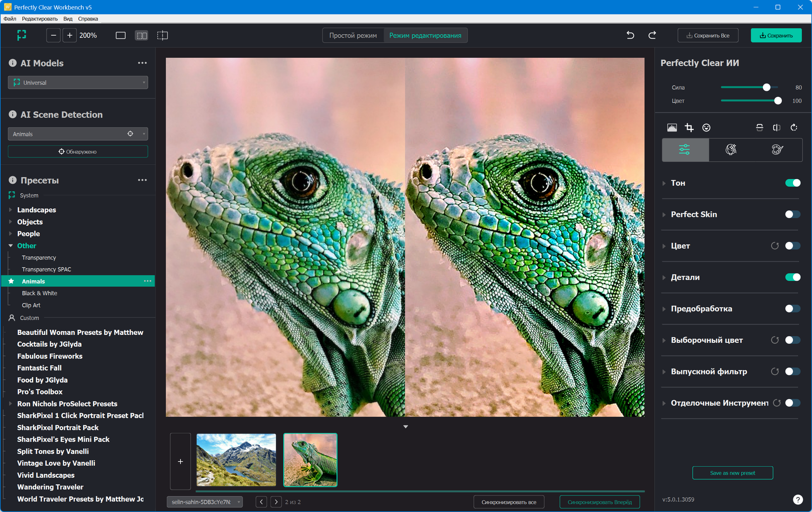Expand the Детали settings section

(x=664, y=278)
